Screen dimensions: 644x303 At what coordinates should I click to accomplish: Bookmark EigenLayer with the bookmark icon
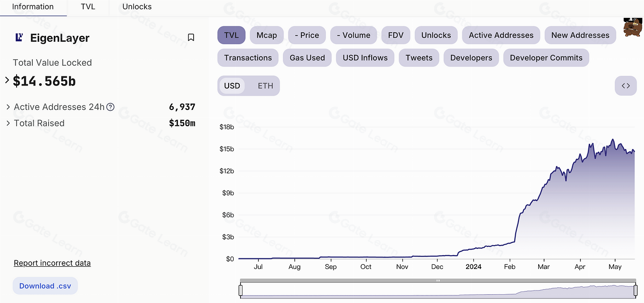click(x=191, y=38)
